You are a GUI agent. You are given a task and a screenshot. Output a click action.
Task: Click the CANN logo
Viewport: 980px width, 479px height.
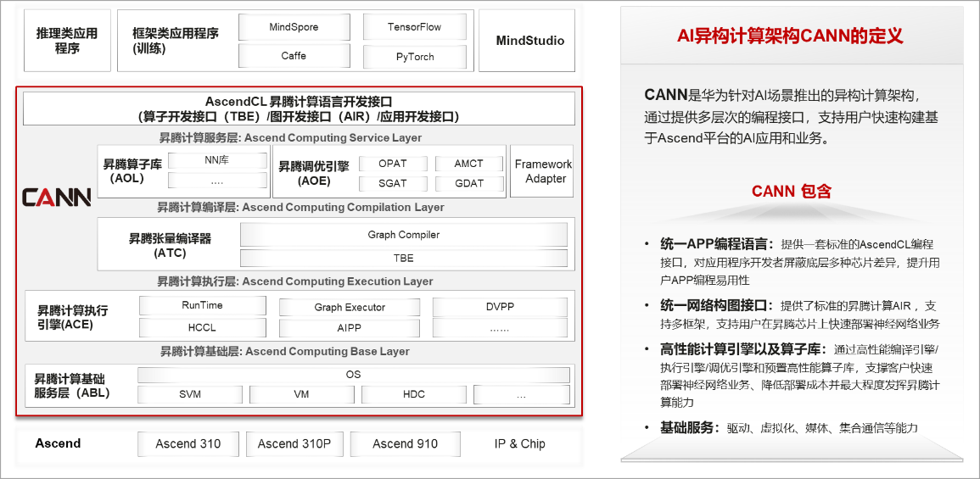(x=57, y=197)
